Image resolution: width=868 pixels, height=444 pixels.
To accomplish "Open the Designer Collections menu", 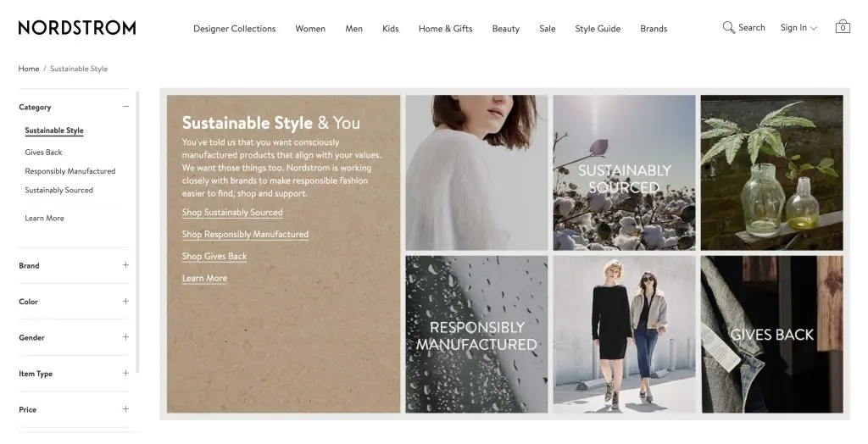I will click(234, 29).
